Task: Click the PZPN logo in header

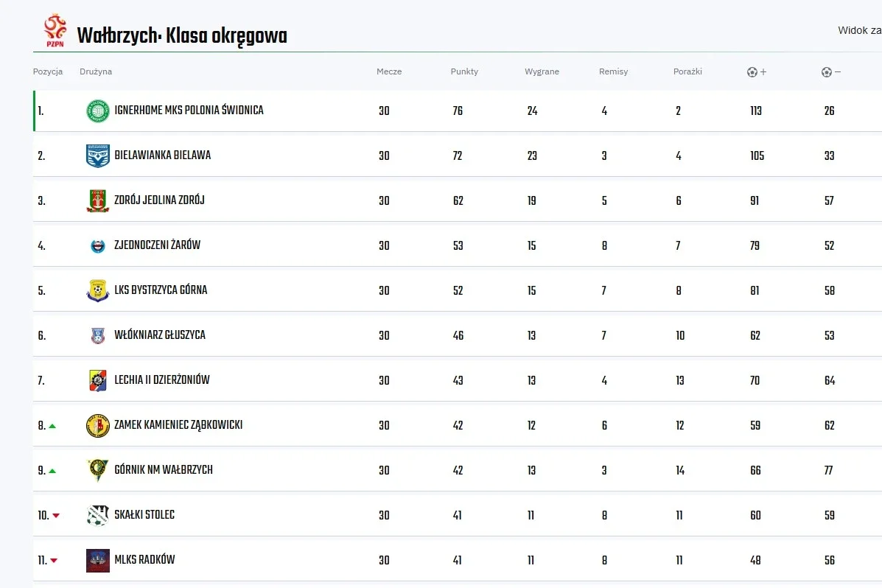Action: 55,31
